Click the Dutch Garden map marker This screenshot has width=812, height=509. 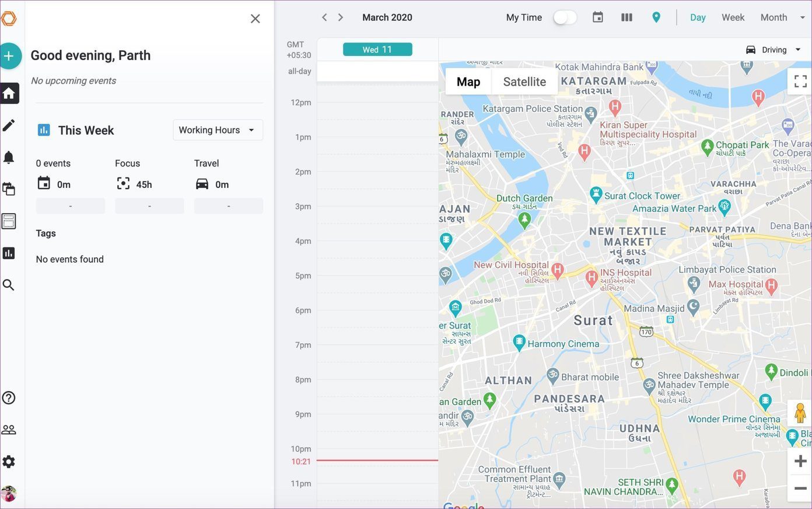coord(524,219)
